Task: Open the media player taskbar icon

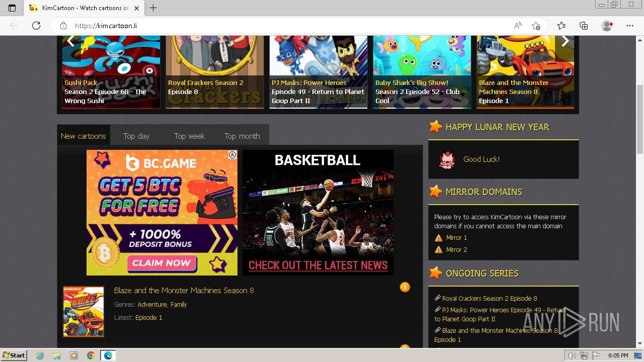Action: point(74,355)
